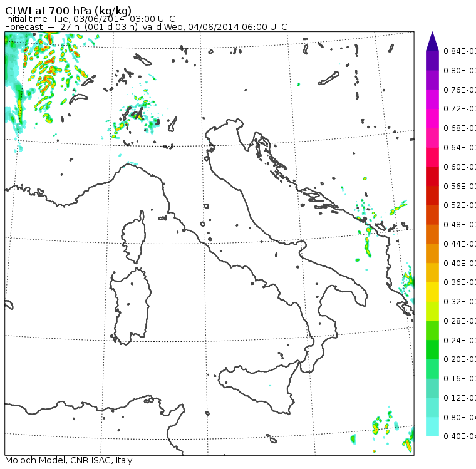The height and width of the screenshot is (469, 476).
Task: Click the 0.12E legend value label
Action: (460, 398)
